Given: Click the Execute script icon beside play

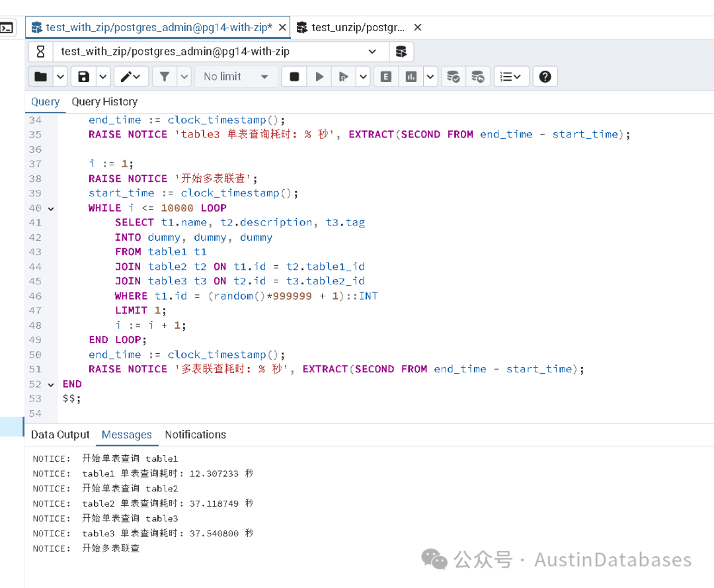Looking at the screenshot, I should (x=344, y=77).
